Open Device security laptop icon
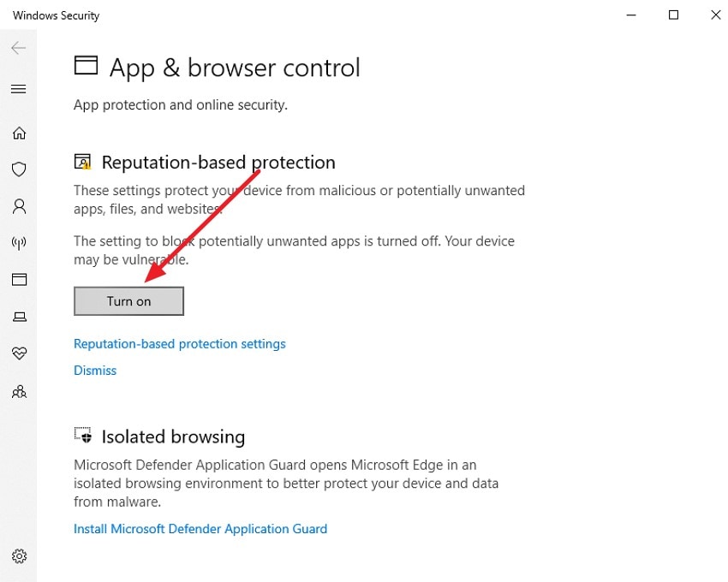The width and height of the screenshot is (728, 582). (19, 316)
